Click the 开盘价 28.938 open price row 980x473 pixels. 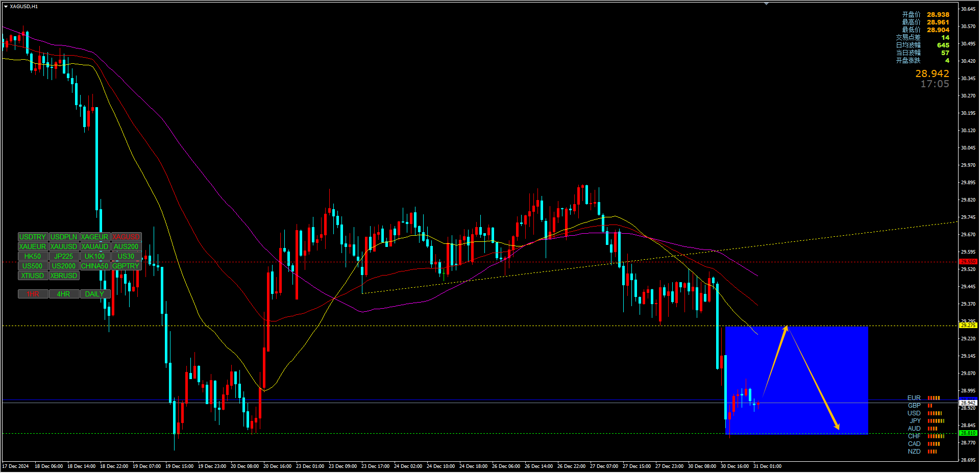(925, 15)
